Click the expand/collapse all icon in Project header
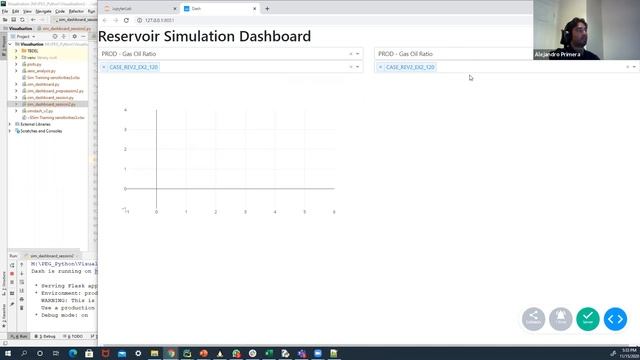Screen dimensions: 640x360 (x=64, y=36)
